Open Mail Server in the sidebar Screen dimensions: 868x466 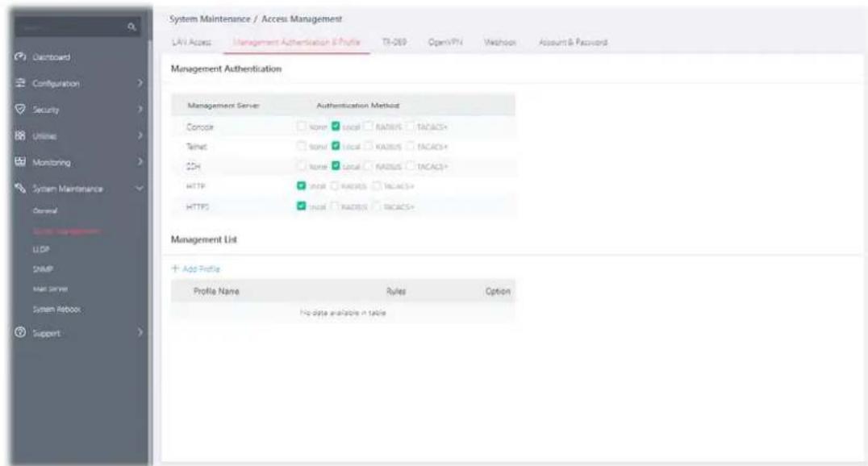pyautogui.click(x=50, y=289)
